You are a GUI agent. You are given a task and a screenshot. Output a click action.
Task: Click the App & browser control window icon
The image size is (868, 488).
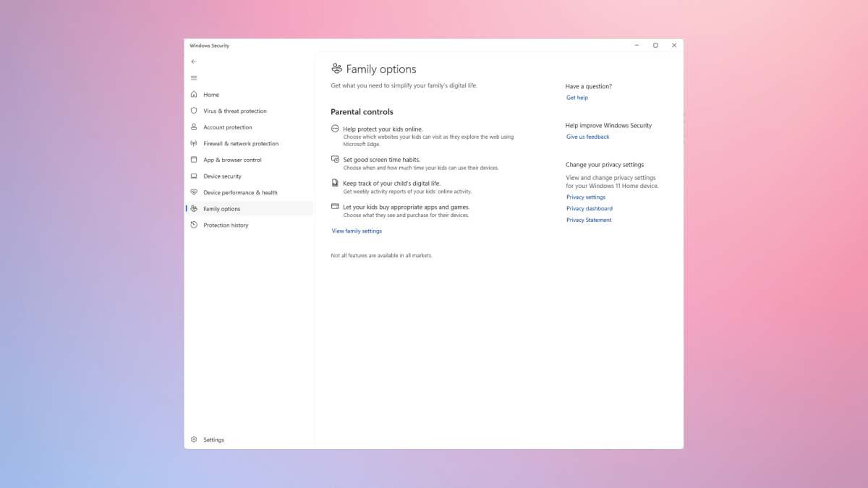pos(194,160)
